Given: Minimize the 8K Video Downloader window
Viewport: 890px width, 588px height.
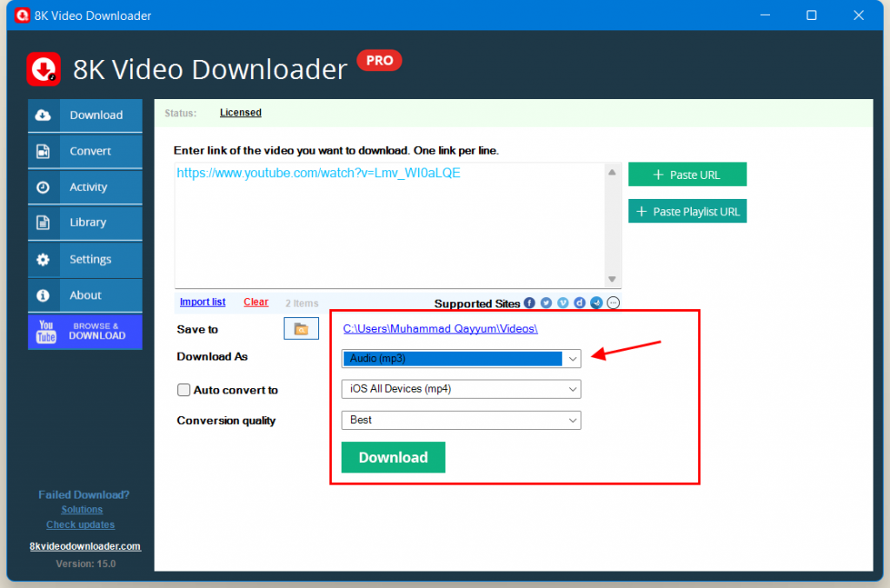Looking at the screenshot, I should pos(765,16).
